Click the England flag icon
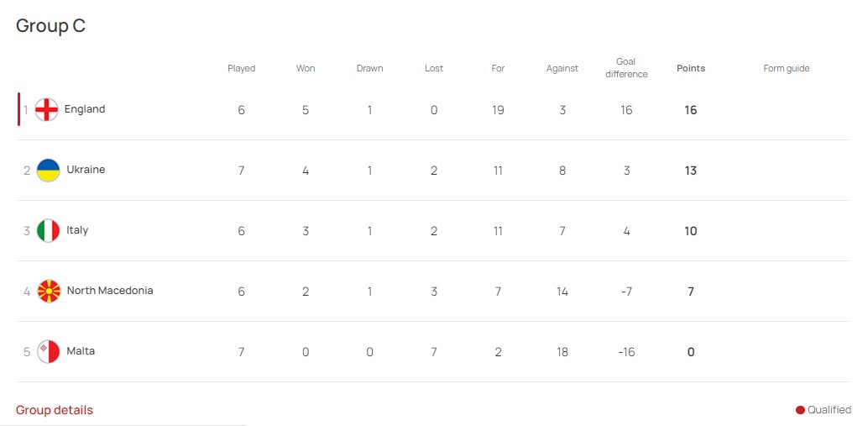This screenshot has height=426, width=868. click(x=46, y=110)
